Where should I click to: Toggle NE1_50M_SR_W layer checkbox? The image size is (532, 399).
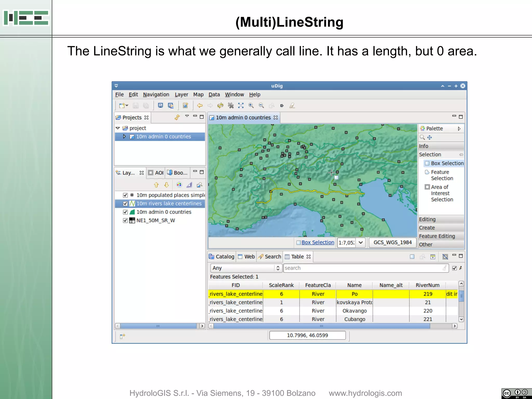click(x=125, y=220)
